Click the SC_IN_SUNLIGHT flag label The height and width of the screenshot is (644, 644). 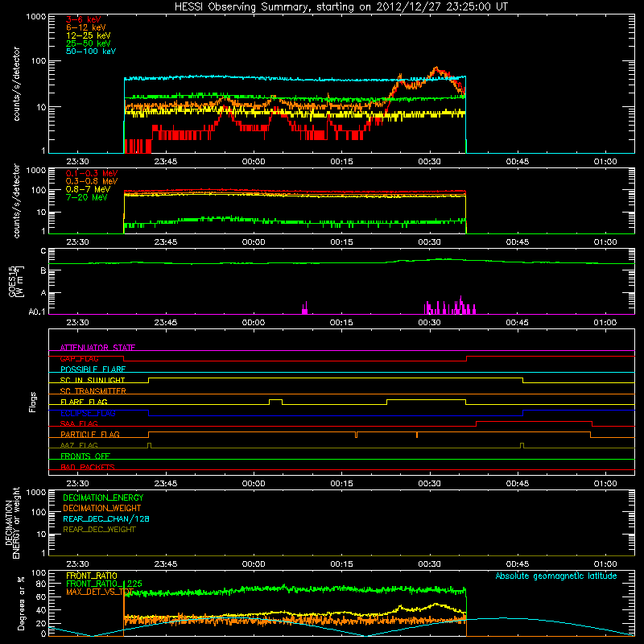click(x=93, y=380)
